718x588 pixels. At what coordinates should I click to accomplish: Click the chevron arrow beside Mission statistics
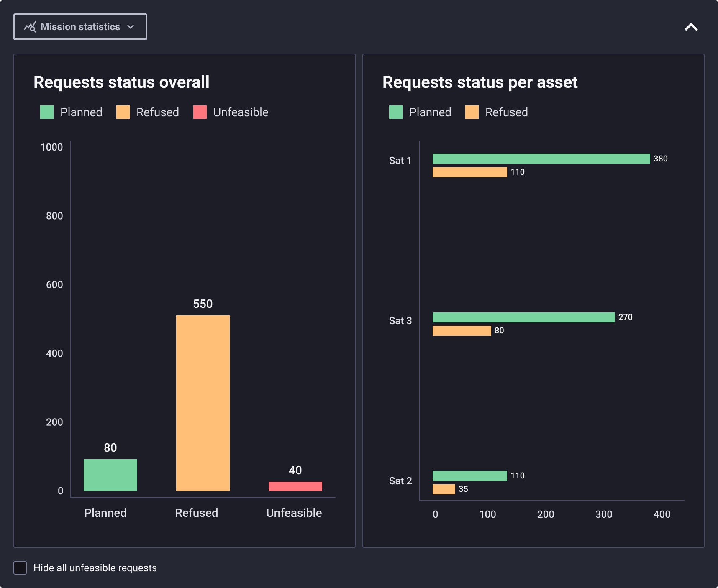[x=131, y=27]
